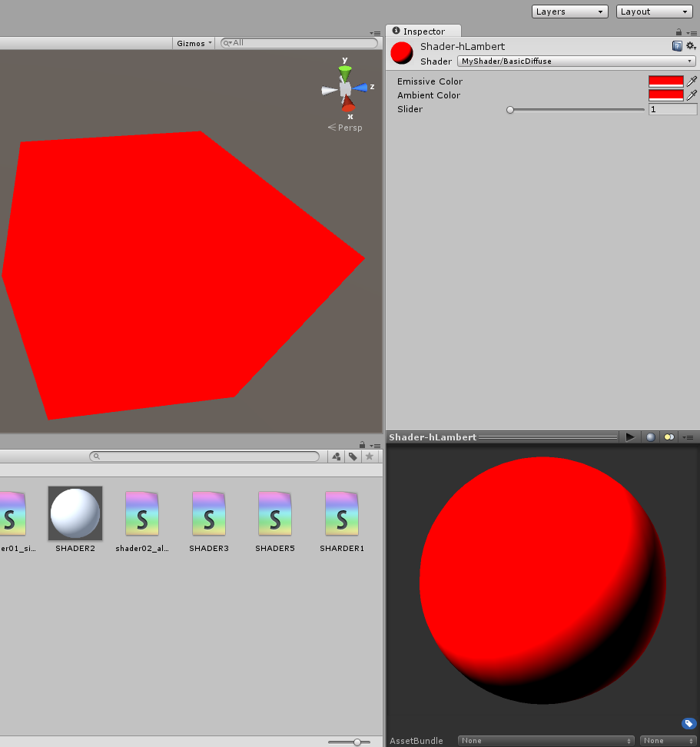Click the scene search field

299,43
